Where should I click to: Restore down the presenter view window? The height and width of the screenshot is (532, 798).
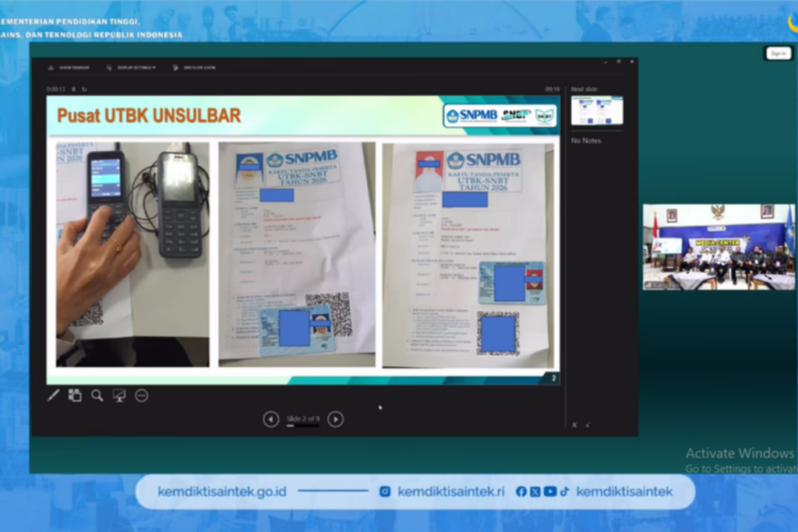click(x=619, y=61)
